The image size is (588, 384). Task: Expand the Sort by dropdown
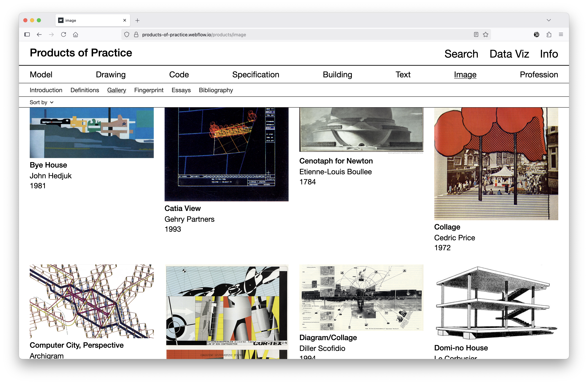(42, 102)
